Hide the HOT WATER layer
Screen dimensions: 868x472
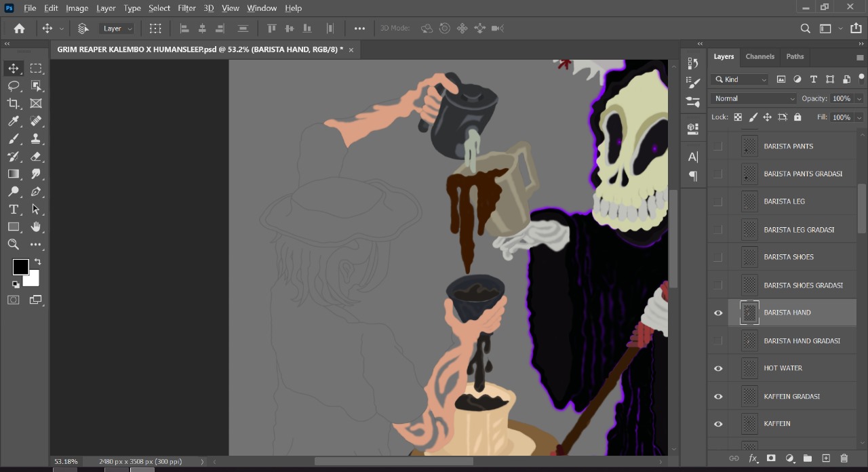coord(718,368)
